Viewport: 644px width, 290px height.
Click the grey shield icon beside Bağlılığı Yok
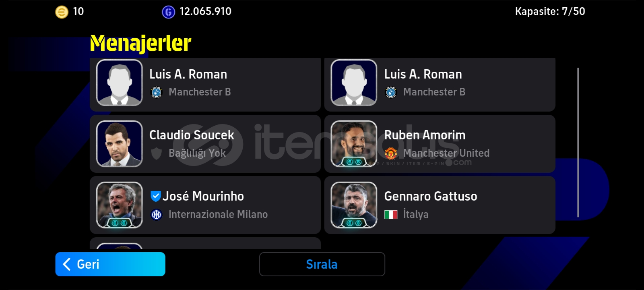[x=156, y=153]
